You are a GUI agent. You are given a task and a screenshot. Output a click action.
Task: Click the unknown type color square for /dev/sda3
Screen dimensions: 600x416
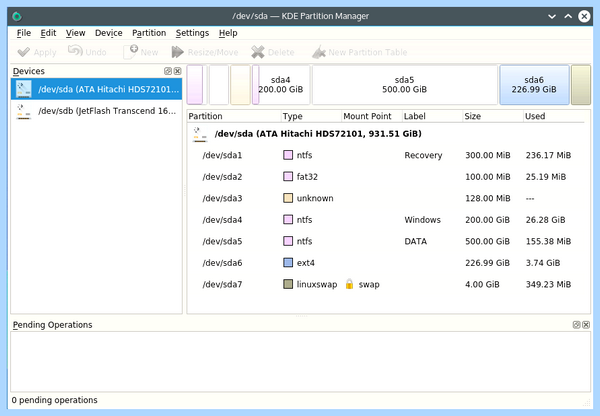[288, 198]
